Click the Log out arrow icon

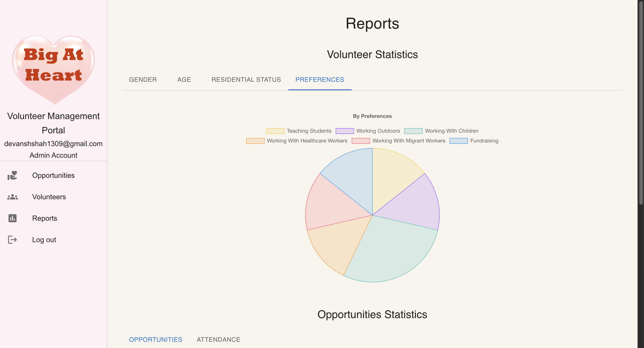(12, 240)
